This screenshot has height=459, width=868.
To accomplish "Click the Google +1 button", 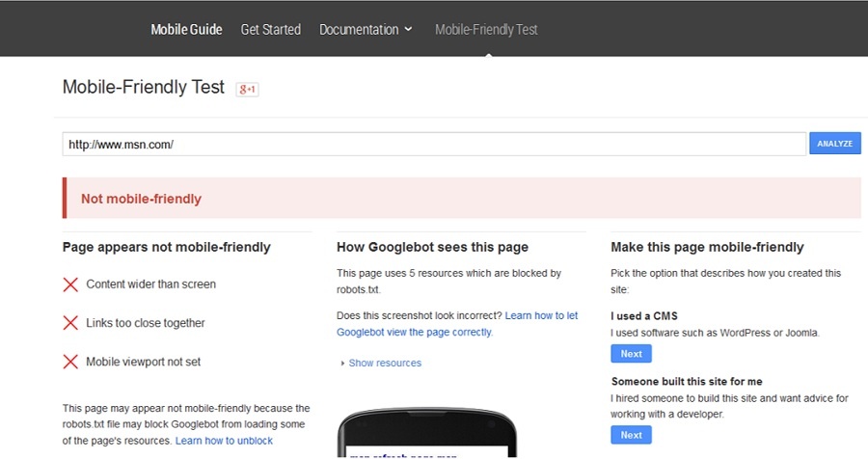I will (248, 89).
